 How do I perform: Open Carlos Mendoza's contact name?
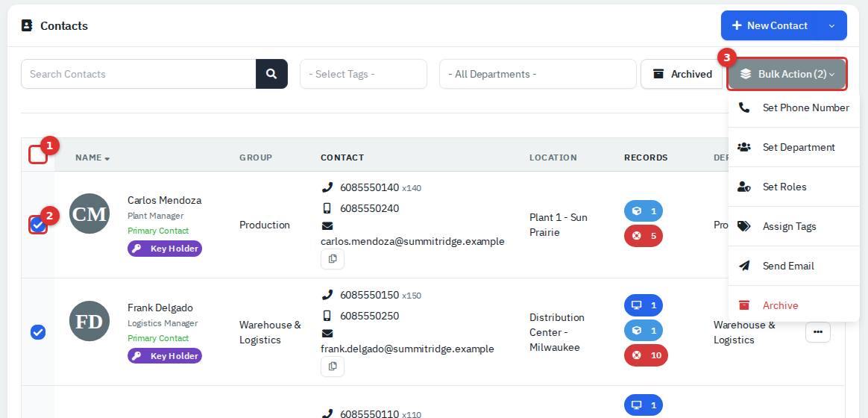pyautogui.click(x=164, y=200)
